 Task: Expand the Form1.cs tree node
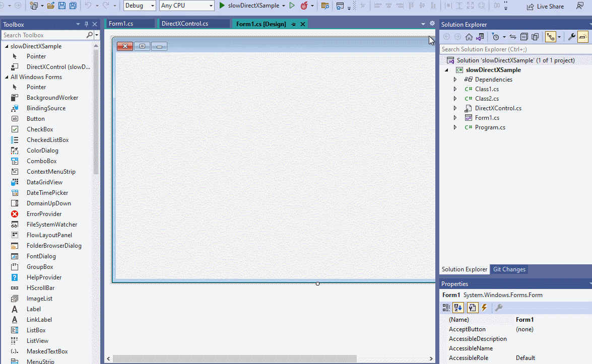click(x=455, y=117)
